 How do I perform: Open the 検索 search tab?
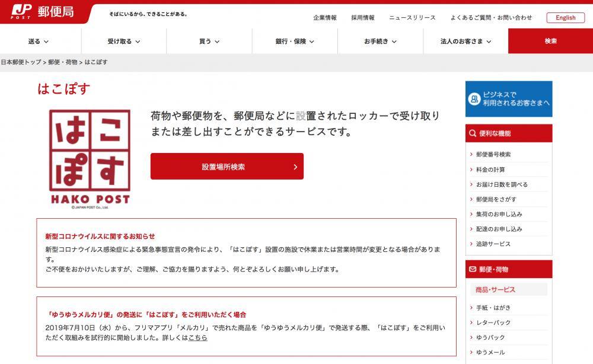pyautogui.click(x=550, y=41)
